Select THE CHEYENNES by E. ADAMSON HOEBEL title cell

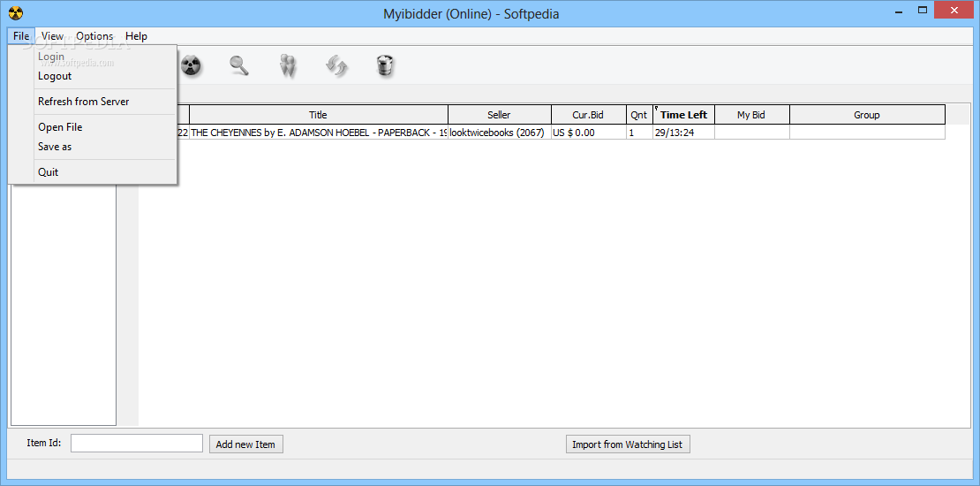(x=319, y=132)
